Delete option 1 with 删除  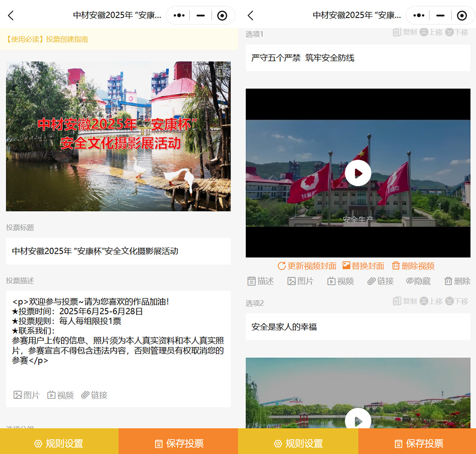(457, 281)
